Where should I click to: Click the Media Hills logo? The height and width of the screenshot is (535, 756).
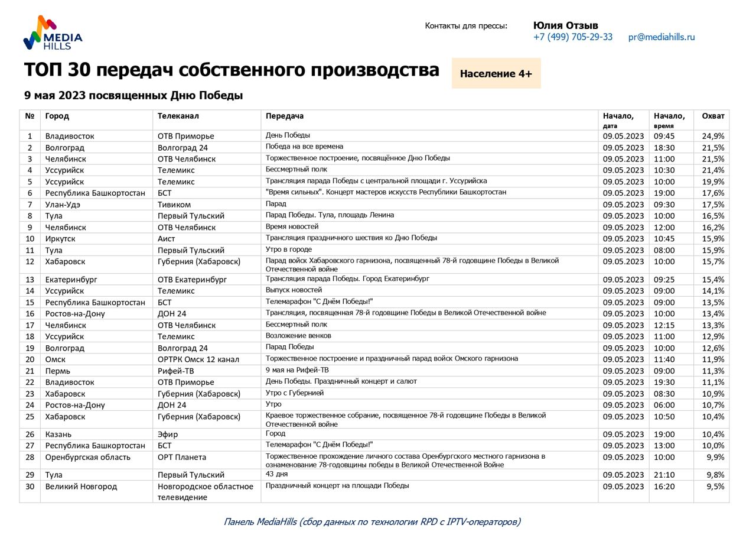coord(53,34)
